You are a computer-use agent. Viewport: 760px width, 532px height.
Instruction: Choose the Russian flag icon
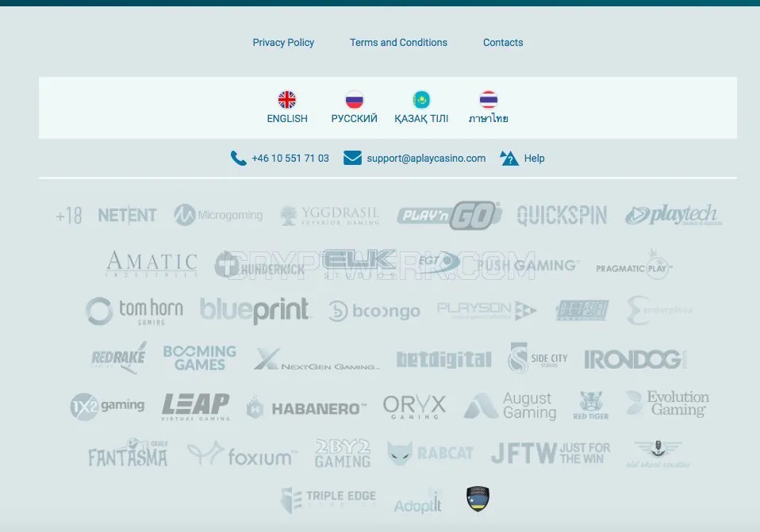[x=355, y=100]
